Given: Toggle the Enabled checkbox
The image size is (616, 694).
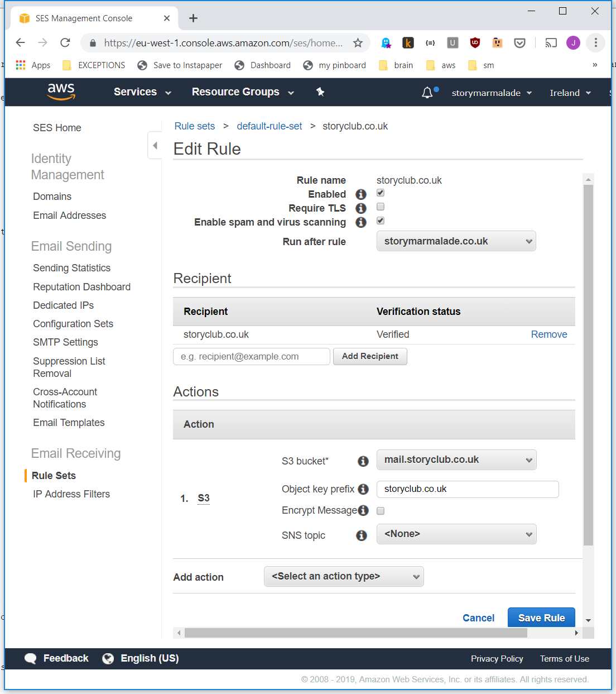Looking at the screenshot, I should [x=381, y=193].
